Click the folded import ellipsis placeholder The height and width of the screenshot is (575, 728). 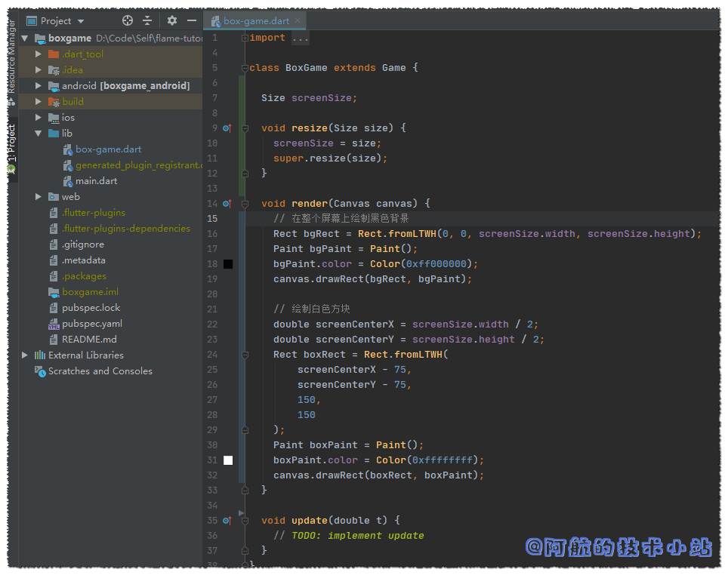(299, 38)
